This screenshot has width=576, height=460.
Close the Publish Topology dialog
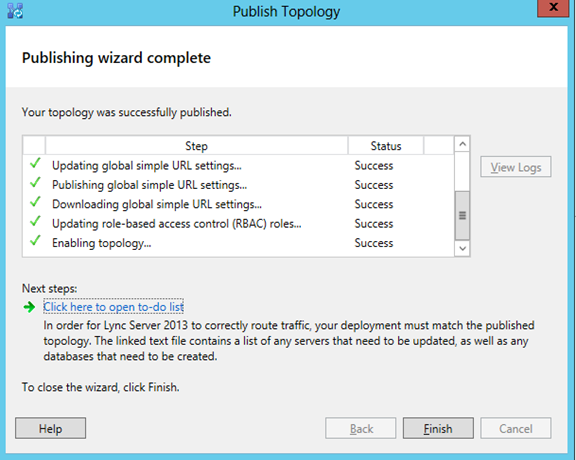553,8
